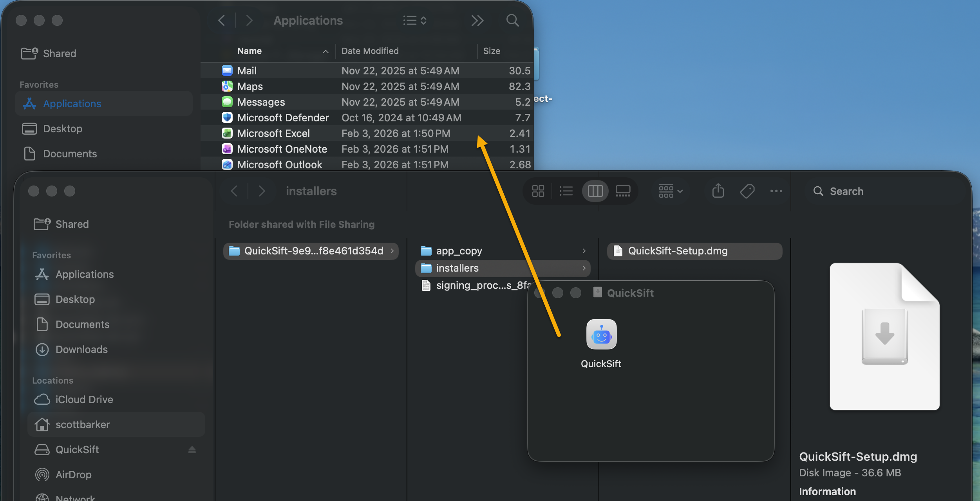The image size is (980, 501).
Task: Click the Tags icon in toolbar
Action: click(747, 191)
